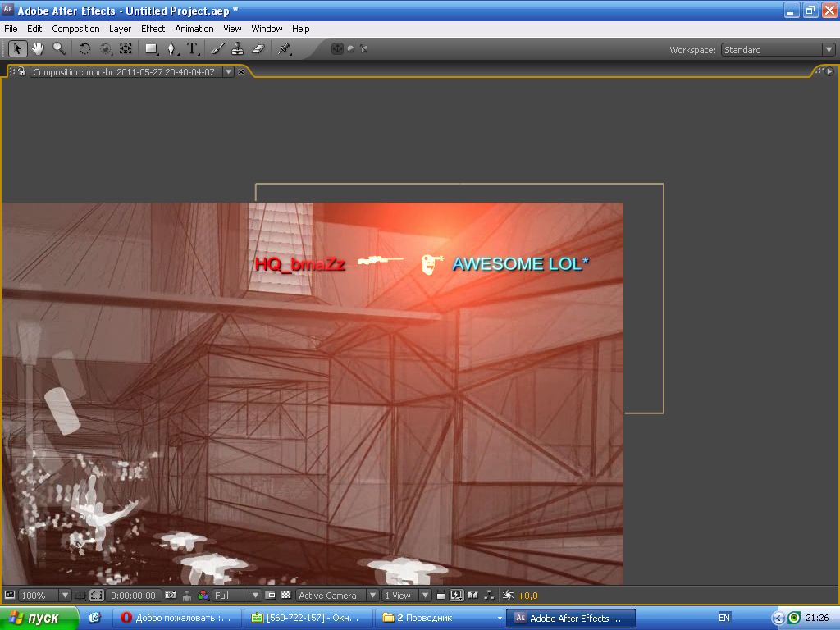The height and width of the screenshot is (630, 840).
Task: Open the Edit menu
Action: [34, 29]
